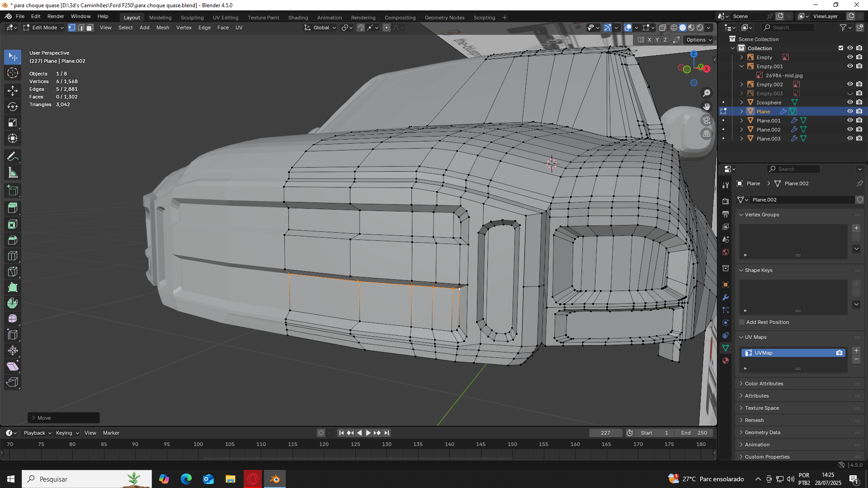This screenshot has width=868, height=488.
Task: Activate the Rotate tool
Action: pyautogui.click(x=13, y=107)
